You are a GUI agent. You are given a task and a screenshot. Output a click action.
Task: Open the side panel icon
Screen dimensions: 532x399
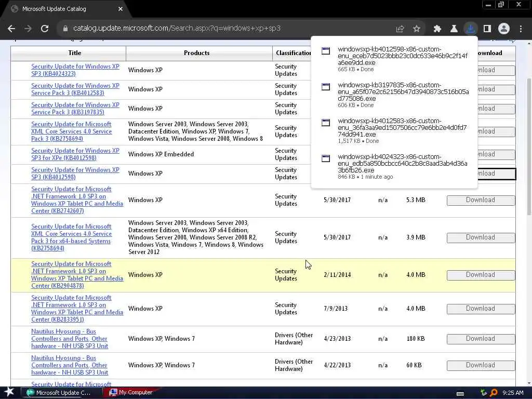click(487, 29)
